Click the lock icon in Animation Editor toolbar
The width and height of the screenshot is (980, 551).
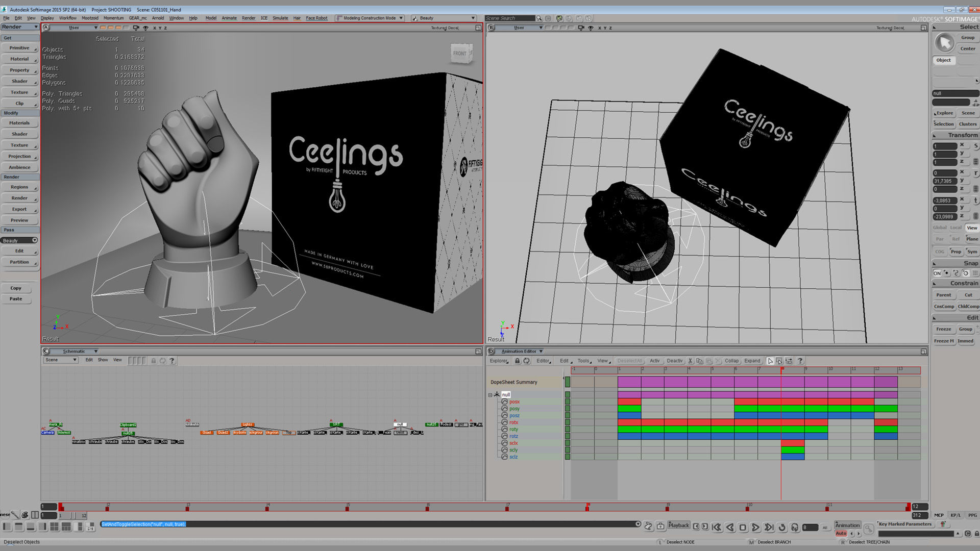point(517,361)
